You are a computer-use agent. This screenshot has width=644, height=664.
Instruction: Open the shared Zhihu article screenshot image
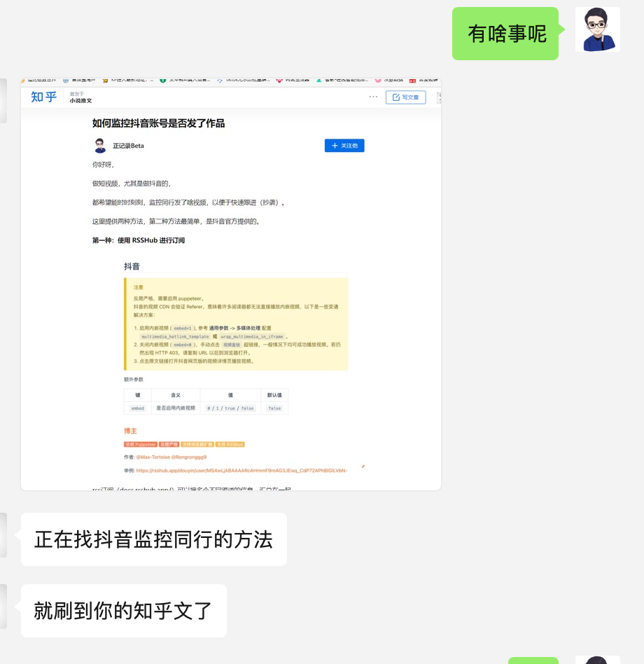click(231, 284)
